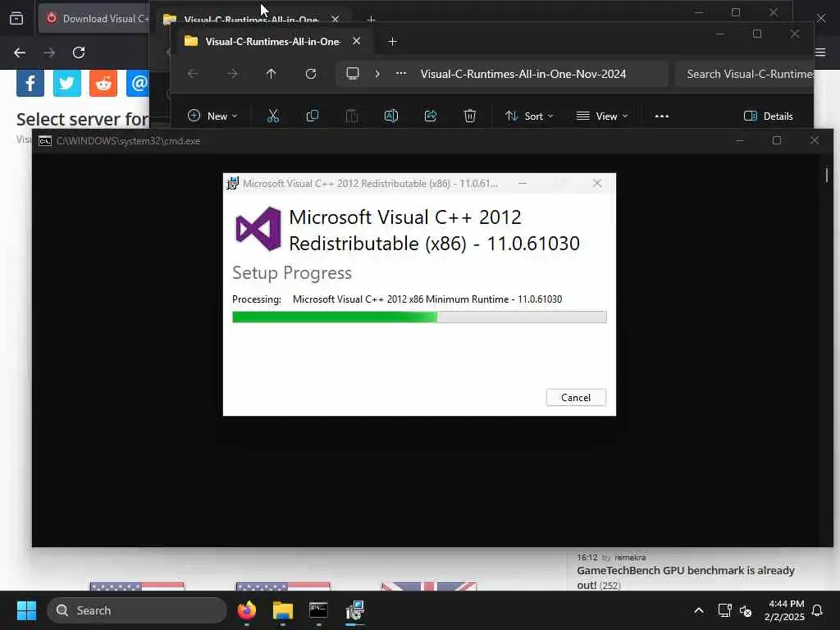Image resolution: width=840 pixels, height=630 pixels.
Task: Click the browser recent tabs icon
Action: tap(16, 19)
